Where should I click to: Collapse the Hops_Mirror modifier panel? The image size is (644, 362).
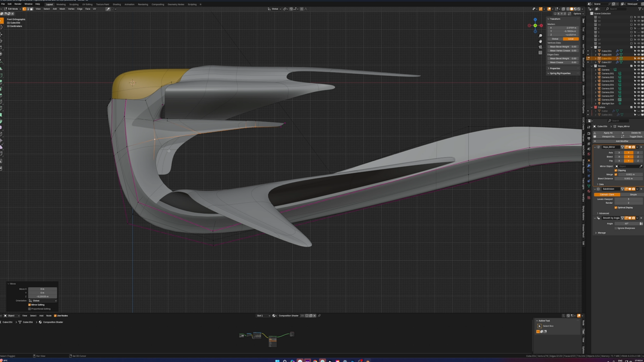point(595,147)
